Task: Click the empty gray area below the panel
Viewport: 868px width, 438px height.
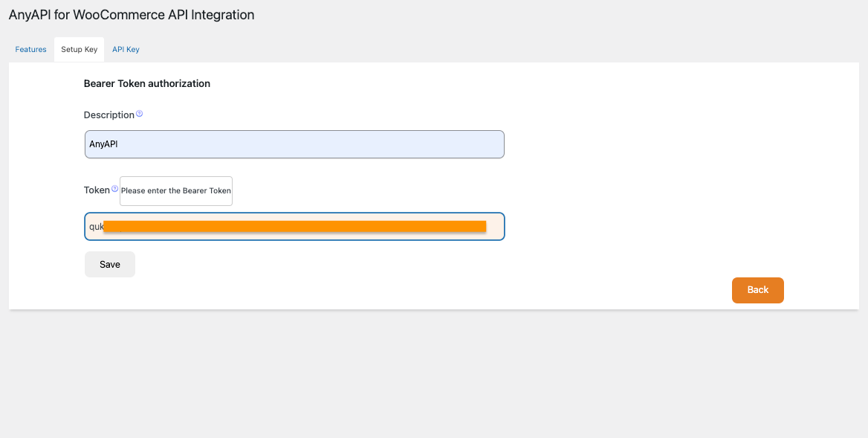Action: [434, 372]
